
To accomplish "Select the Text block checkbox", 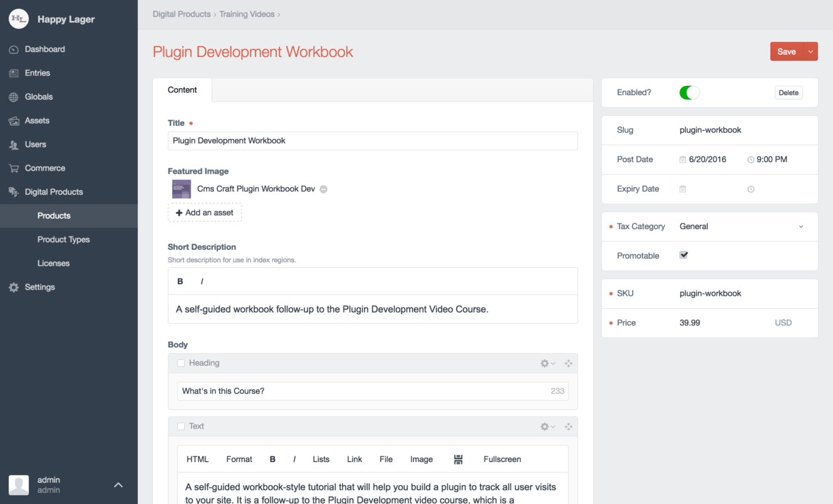I will tap(181, 426).
